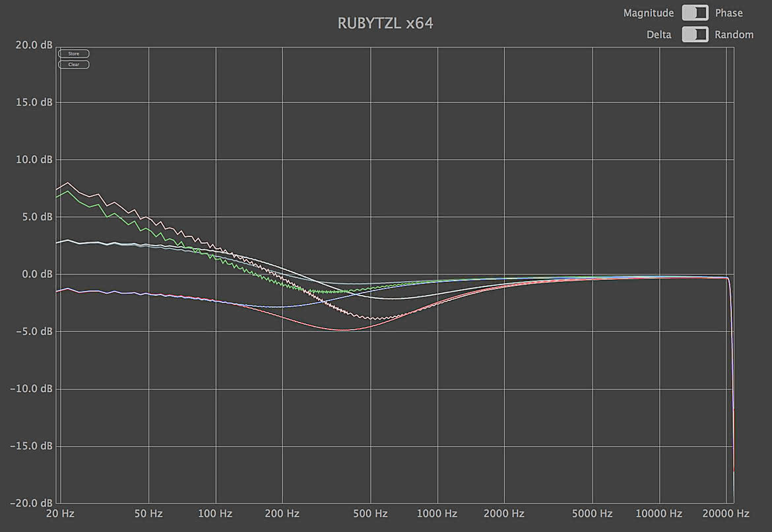
Task: Click the 0.0 dB axis label
Action: point(37,275)
